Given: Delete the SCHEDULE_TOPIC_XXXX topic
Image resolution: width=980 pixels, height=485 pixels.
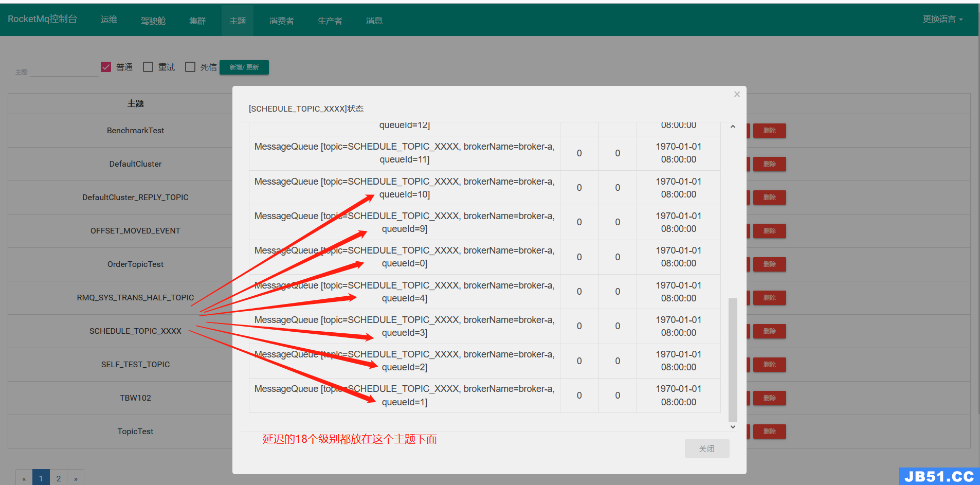Looking at the screenshot, I should (x=769, y=331).
